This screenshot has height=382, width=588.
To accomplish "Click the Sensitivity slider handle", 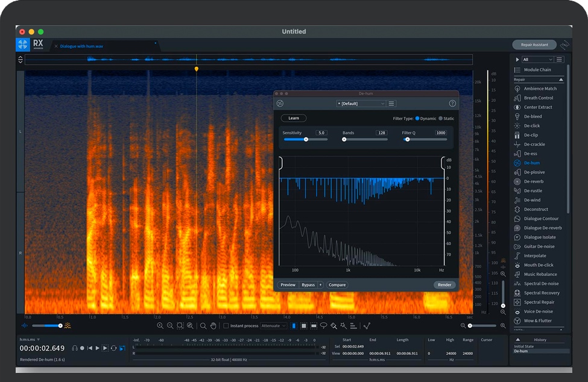I will (x=306, y=139).
